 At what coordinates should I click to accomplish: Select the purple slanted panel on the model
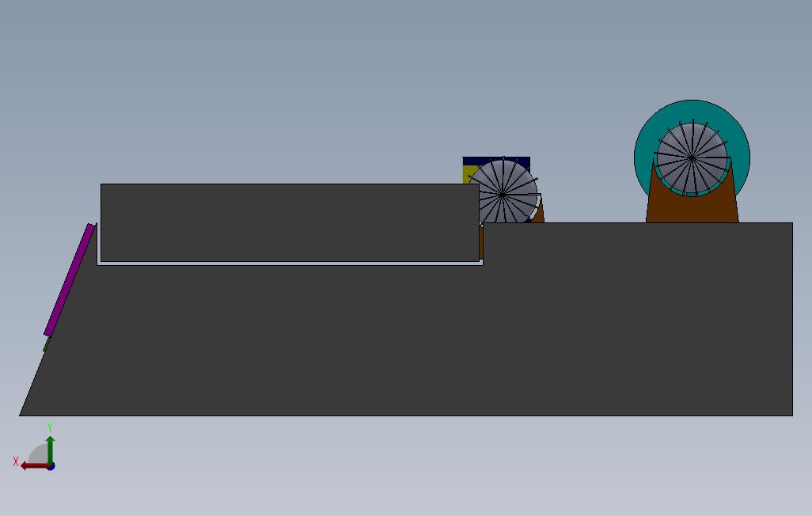[x=70, y=279]
